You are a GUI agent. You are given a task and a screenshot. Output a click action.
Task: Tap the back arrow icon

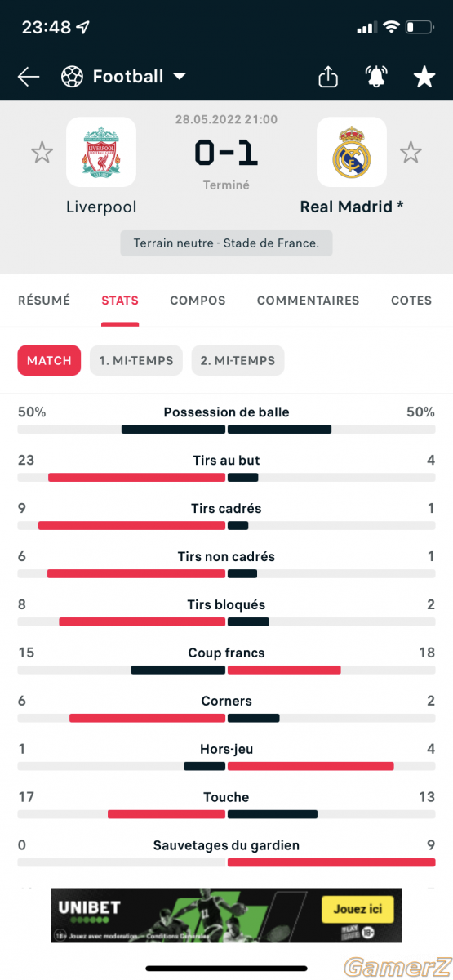point(29,77)
